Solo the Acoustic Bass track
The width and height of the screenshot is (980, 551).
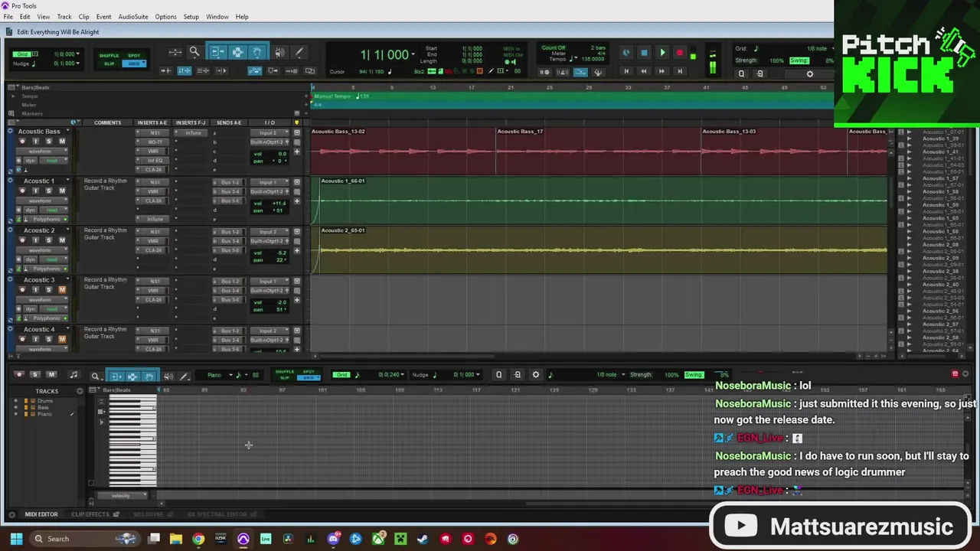(x=48, y=142)
